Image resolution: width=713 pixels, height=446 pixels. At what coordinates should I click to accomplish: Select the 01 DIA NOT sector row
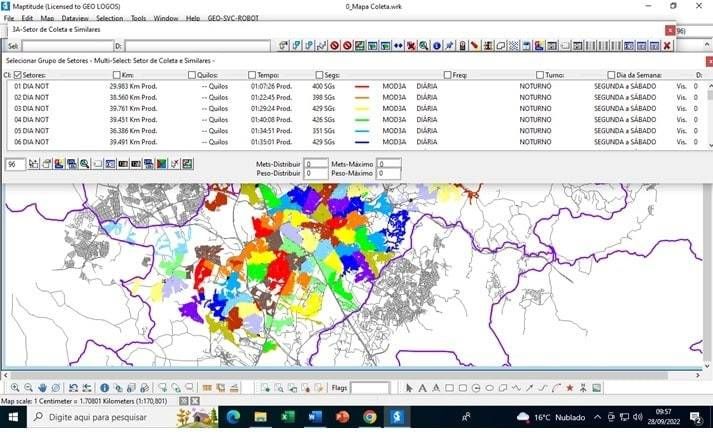30,87
